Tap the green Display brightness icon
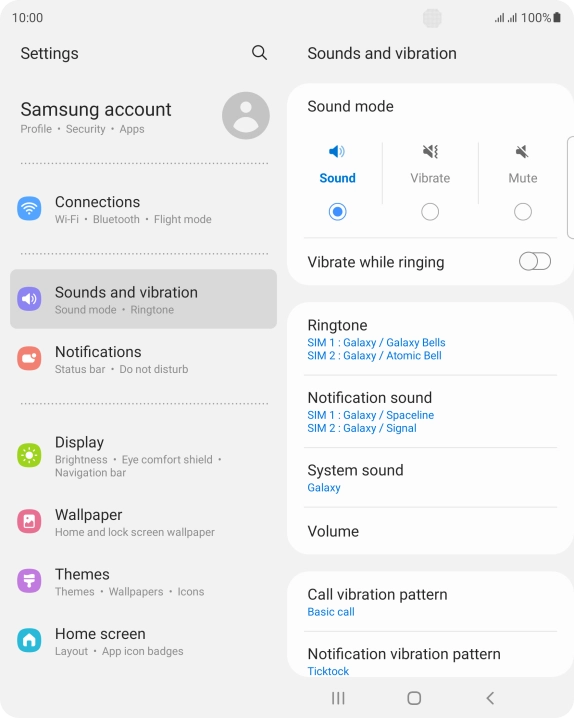The image size is (574, 718). (x=29, y=455)
